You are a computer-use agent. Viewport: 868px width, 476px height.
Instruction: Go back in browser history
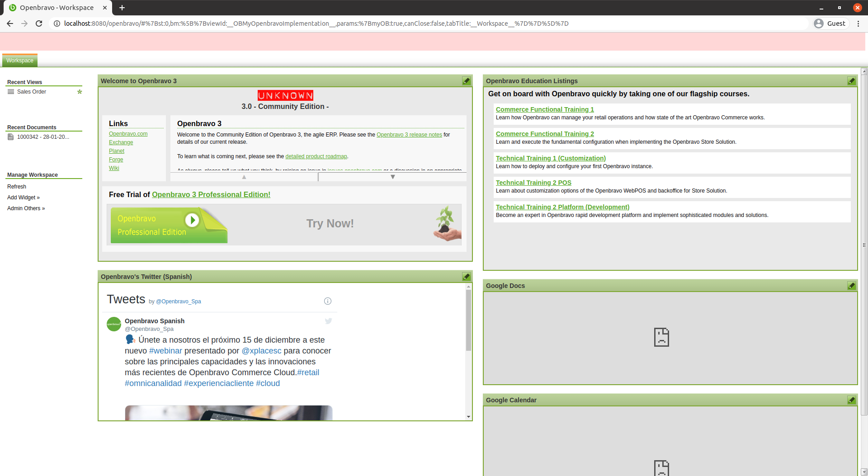(10, 24)
